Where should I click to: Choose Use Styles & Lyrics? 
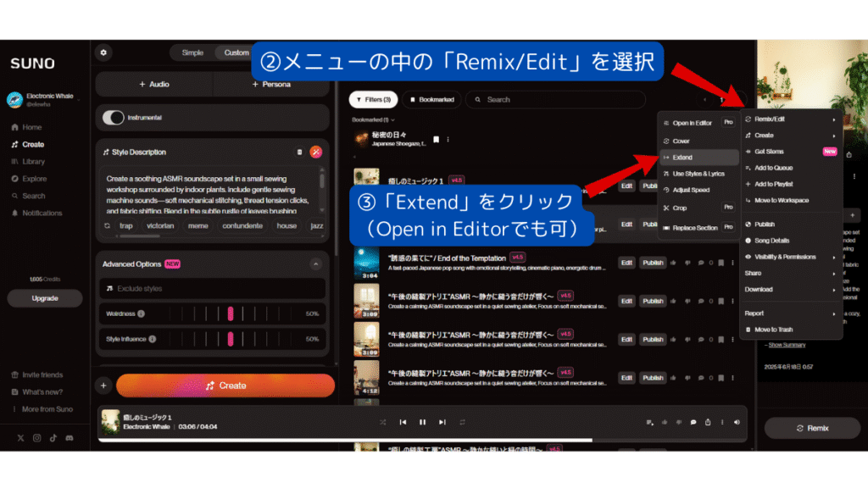click(699, 174)
